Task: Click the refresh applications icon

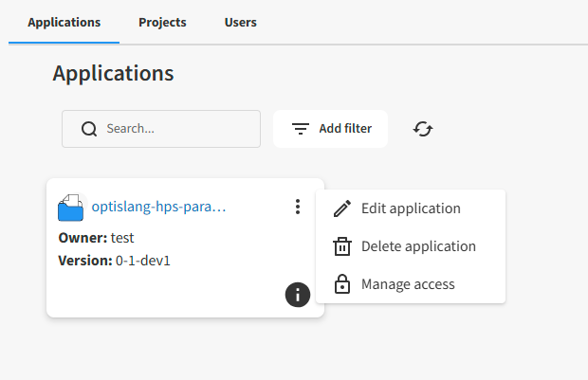Action: [423, 129]
